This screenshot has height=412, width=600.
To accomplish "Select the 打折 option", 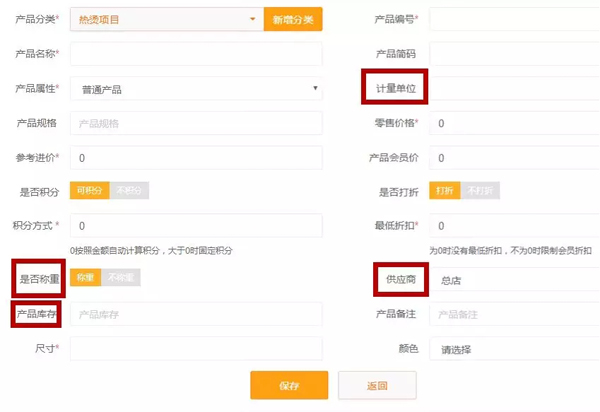I will [x=445, y=191].
